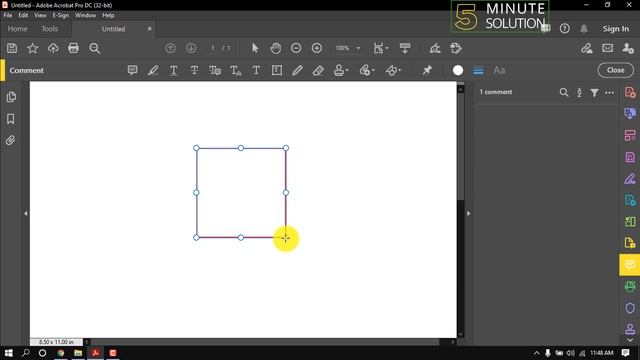The image size is (640, 360).
Task: Open File Explorer from the taskbar
Action: click(78, 353)
